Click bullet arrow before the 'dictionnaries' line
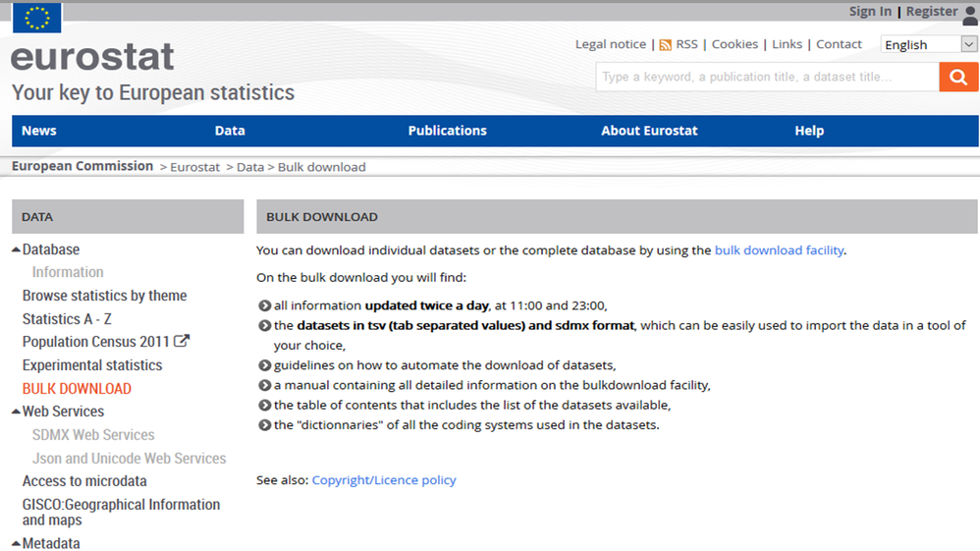Screen dimensions: 980x551 (x=264, y=425)
